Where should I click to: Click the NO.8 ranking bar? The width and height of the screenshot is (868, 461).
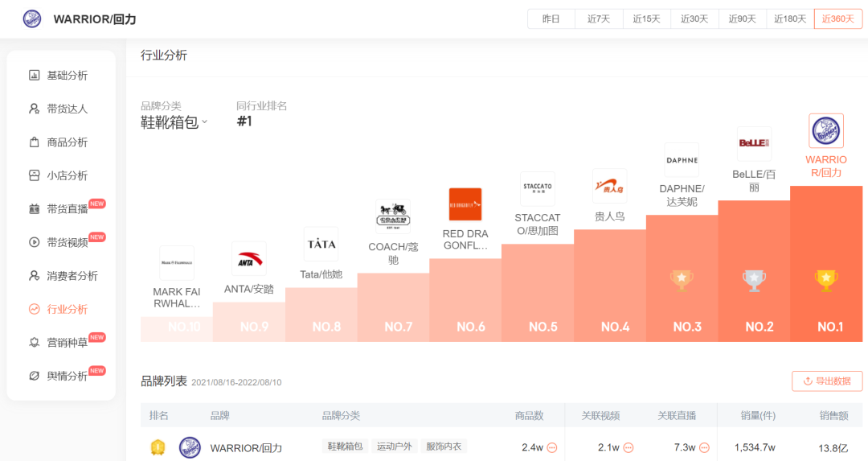321,315
